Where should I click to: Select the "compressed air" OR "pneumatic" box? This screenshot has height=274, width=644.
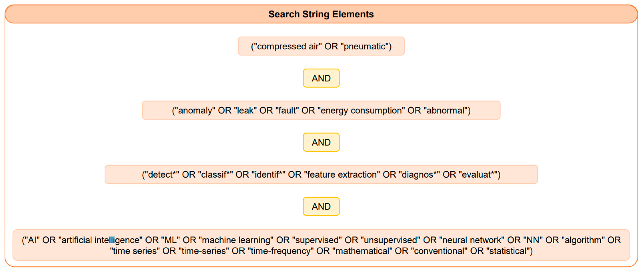(x=321, y=46)
